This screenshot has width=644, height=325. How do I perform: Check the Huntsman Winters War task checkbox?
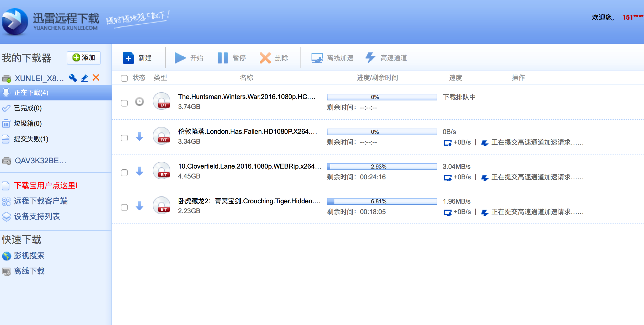coord(124,103)
